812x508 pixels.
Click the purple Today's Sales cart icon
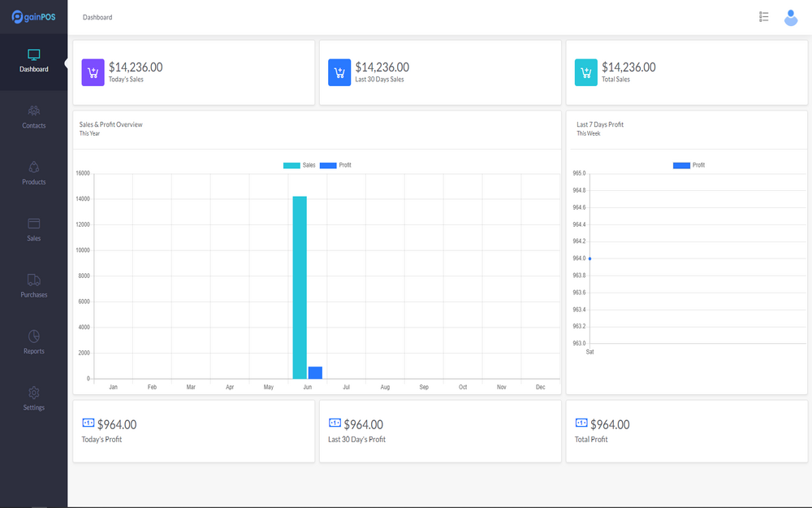click(x=93, y=72)
